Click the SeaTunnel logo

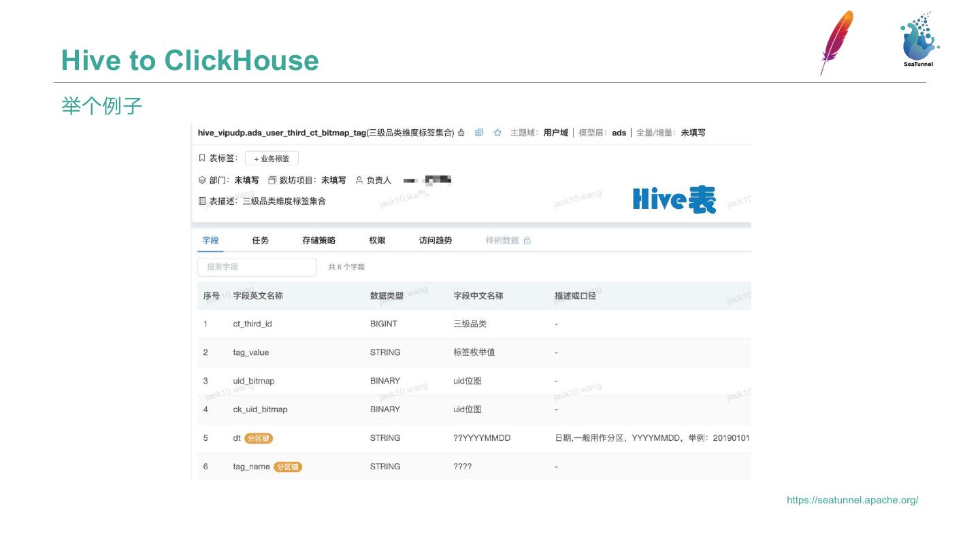coord(919,39)
